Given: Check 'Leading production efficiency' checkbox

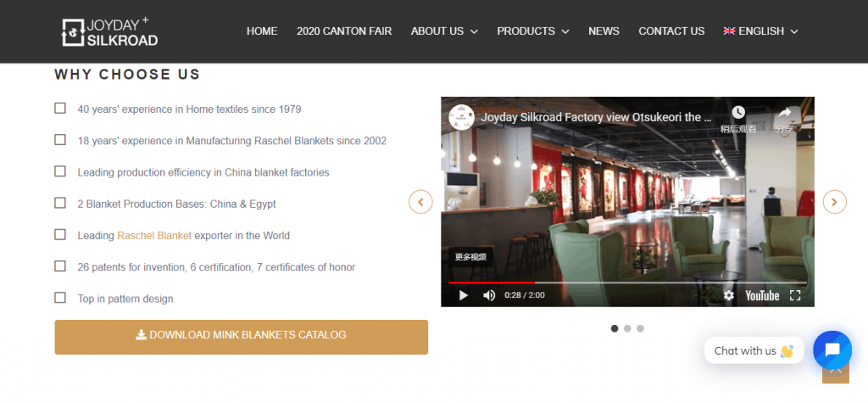Looking at the screenshot, I should point(60,171).
